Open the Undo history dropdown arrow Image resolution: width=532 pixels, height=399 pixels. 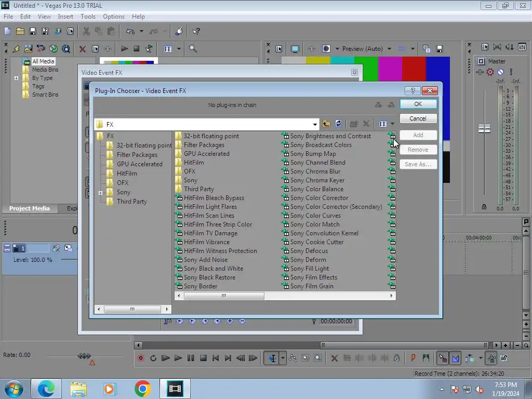pyautogui.click(x=141, y=31)
